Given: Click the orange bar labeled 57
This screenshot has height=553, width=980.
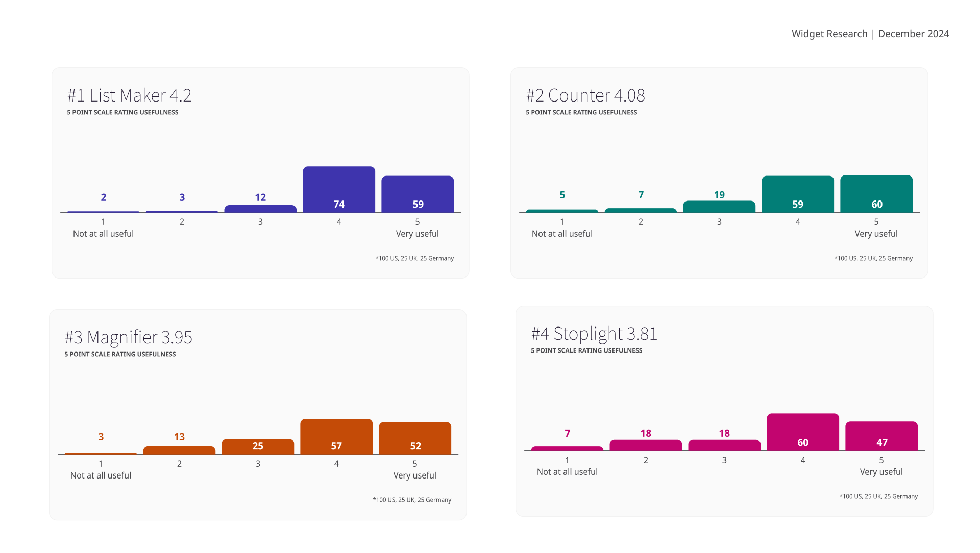Looking at the screenshot, I should [x=336, y=436].
